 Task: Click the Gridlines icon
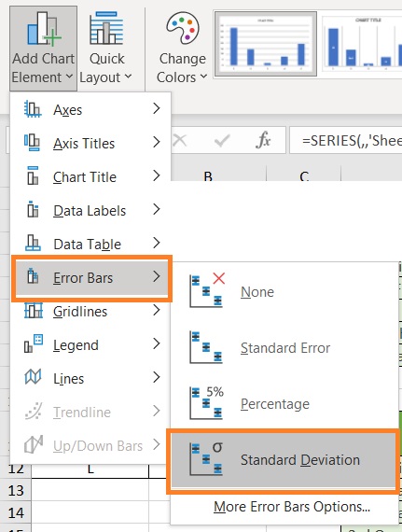tap(34, 310)
